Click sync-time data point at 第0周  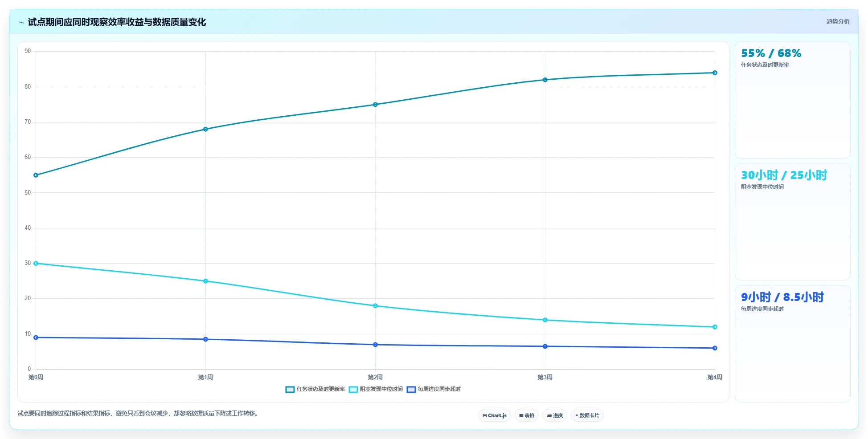coord(36,337)
